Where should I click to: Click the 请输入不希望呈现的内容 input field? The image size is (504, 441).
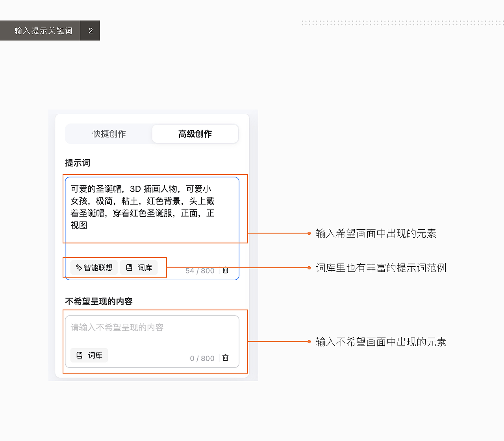tap(154, 327)
